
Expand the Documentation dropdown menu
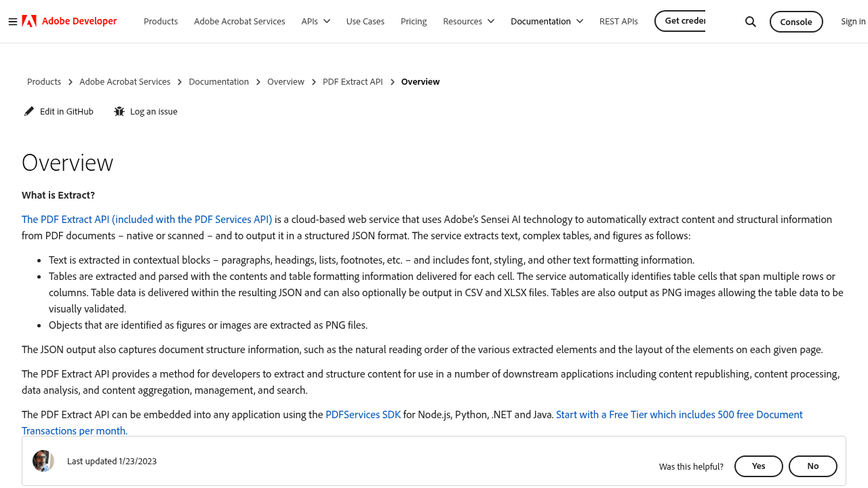(547, 21)
